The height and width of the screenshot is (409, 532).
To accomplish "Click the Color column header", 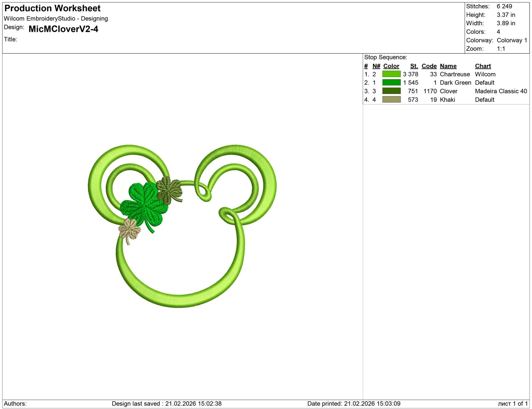I will point(391,66).
